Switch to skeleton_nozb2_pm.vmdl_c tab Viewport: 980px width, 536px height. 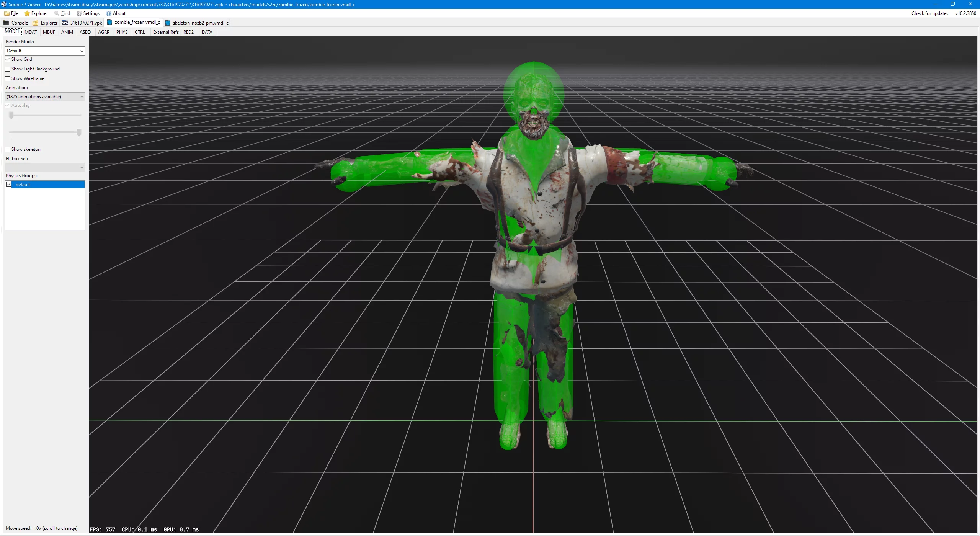(x=197, y=23)
